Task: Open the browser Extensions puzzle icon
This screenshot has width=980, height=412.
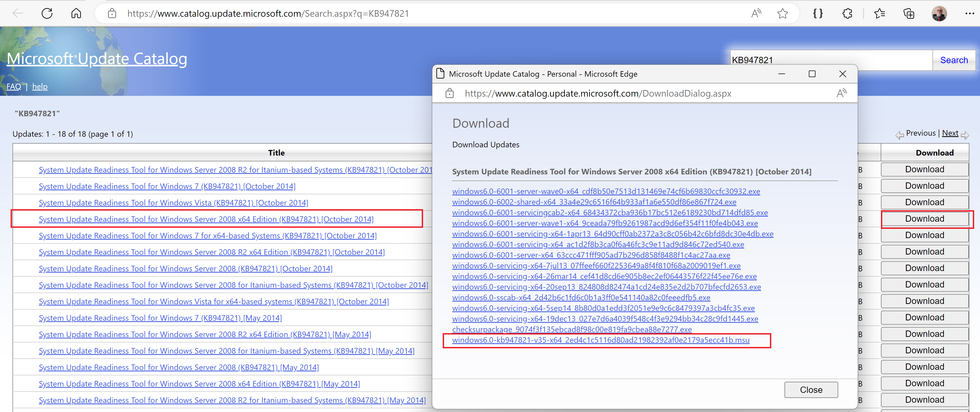Action: point(847,14)
